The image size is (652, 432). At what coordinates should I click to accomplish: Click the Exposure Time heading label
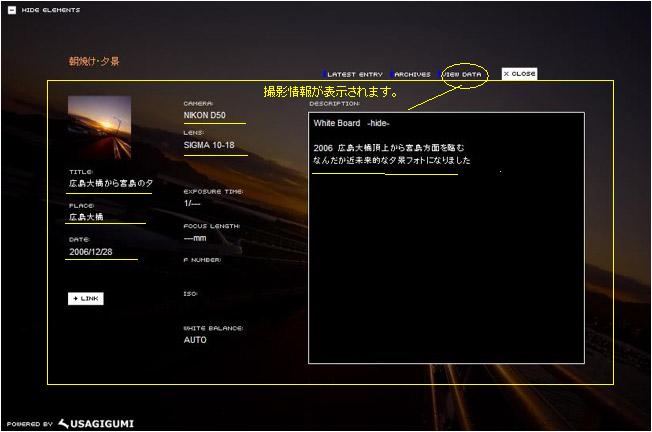pyautogui.click(x=213, y=192)
